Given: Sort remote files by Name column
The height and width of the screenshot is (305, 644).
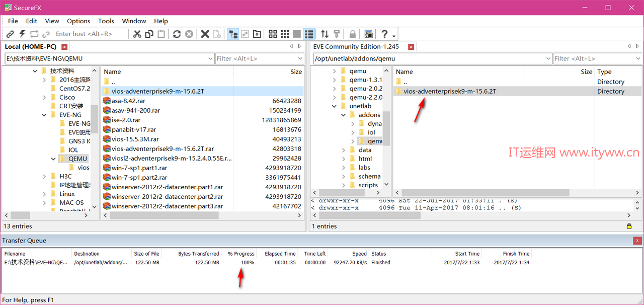Looking at the screenshot, I should (458, 71).
